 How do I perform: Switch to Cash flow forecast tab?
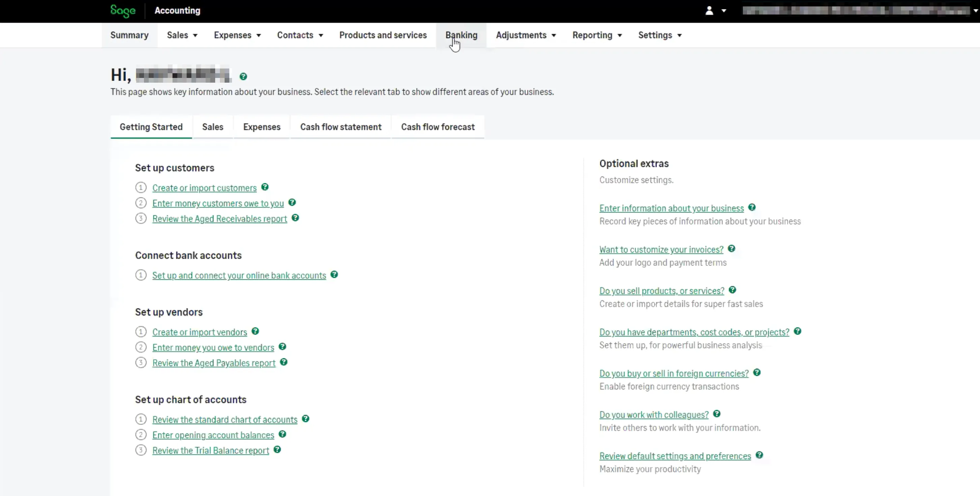438,127
